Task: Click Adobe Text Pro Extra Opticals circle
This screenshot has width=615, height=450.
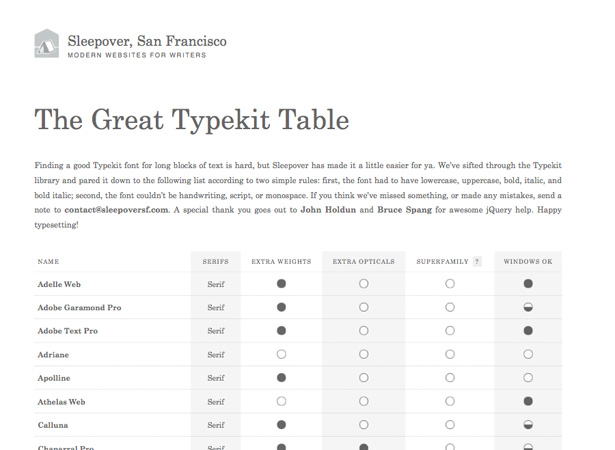Action: pyautogui.click(x=364, y=331)
